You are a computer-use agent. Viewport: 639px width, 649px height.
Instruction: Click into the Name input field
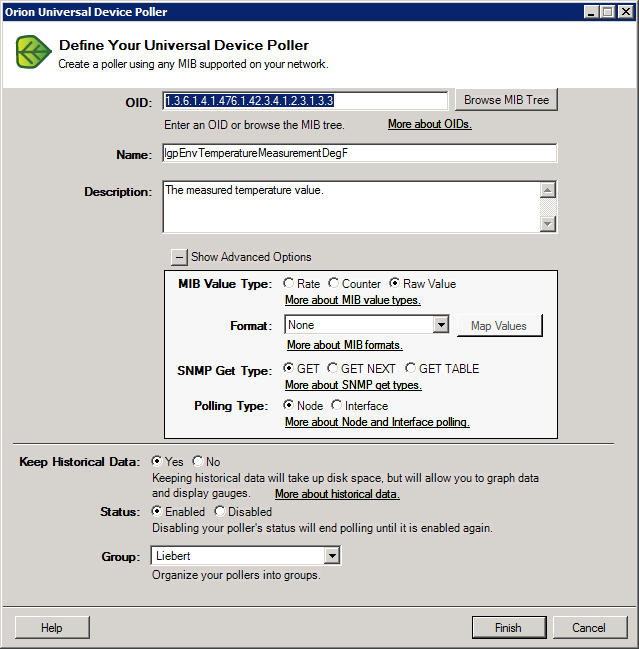[360, 153]
